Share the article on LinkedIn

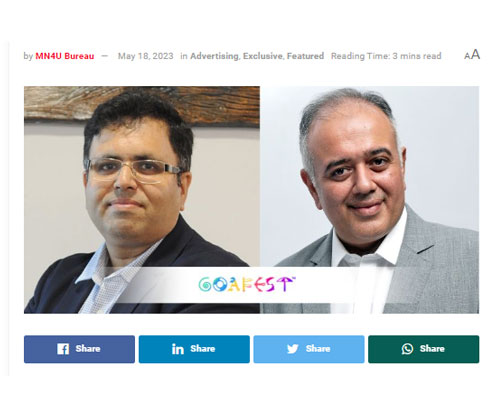(194, 349)
